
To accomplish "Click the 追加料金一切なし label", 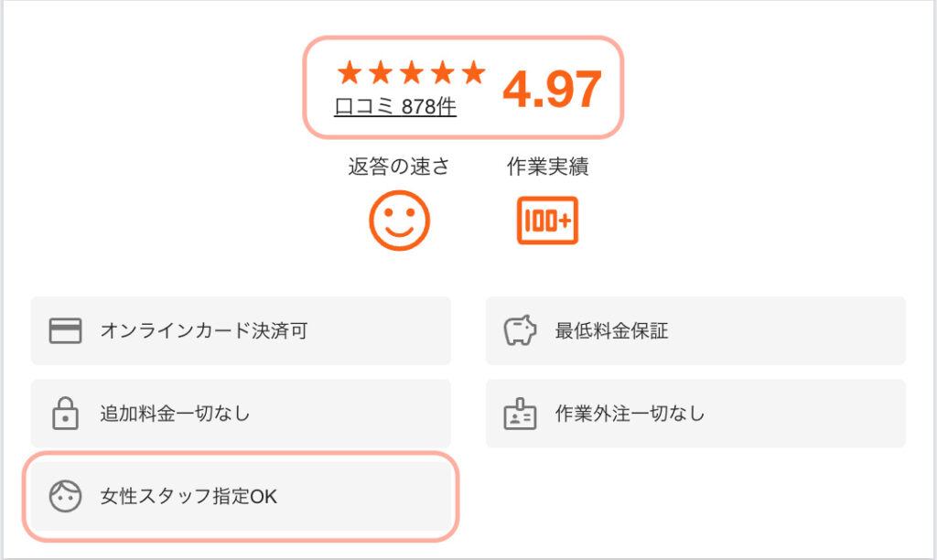I will 175,414.
